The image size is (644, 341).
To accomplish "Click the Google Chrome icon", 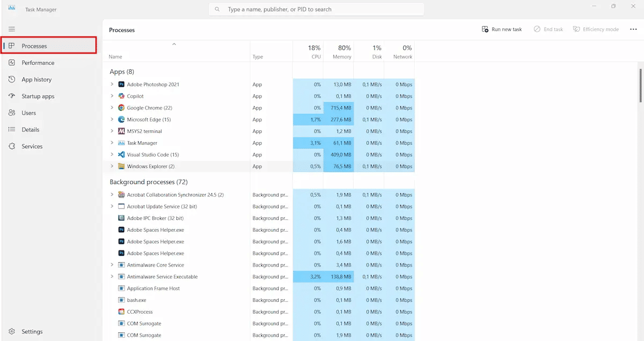I will 121,108.
